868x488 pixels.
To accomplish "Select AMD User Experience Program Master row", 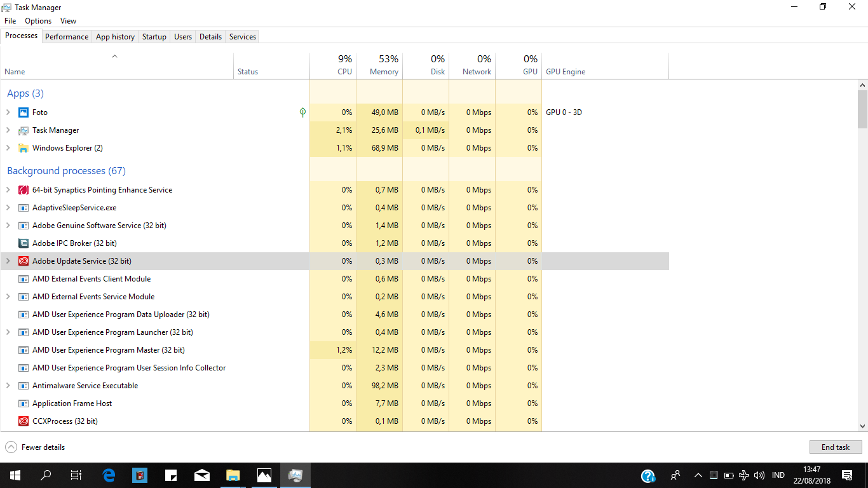I will (x=334, y=350).
